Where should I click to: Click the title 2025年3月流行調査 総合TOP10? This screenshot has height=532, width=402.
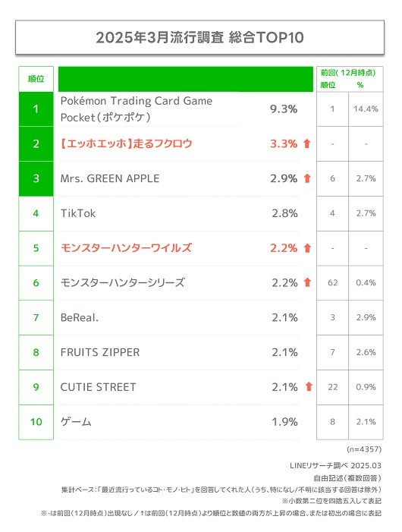(199, 37)
